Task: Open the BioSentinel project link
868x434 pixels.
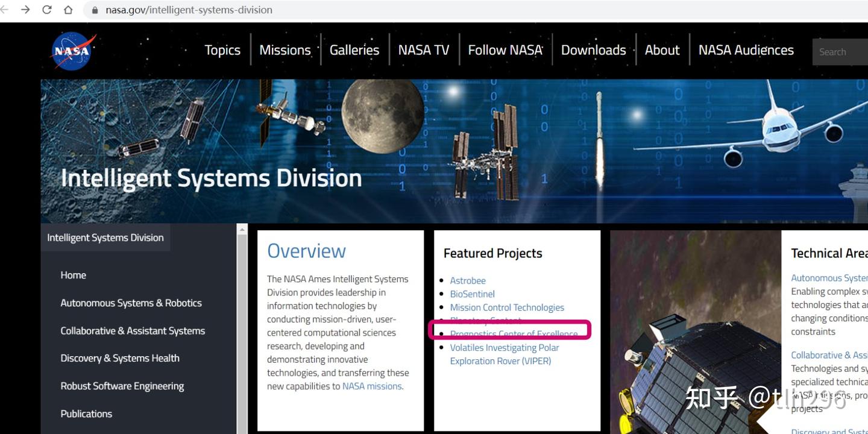Action: click(x=473, y=294)
